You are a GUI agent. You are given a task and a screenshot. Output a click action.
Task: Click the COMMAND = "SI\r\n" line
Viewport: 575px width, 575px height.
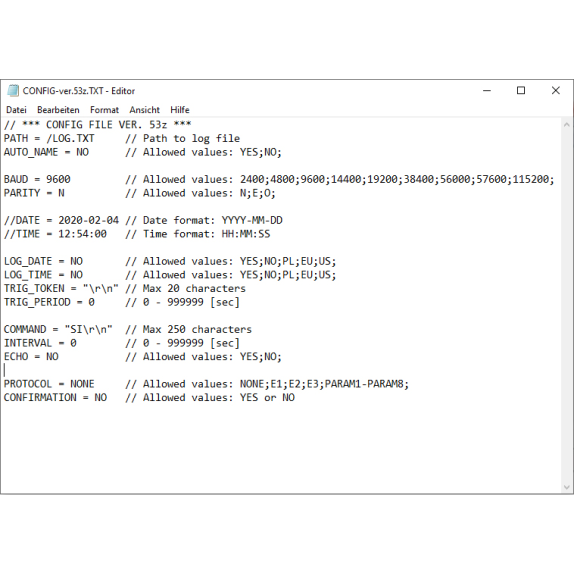(x=128, y=329)
